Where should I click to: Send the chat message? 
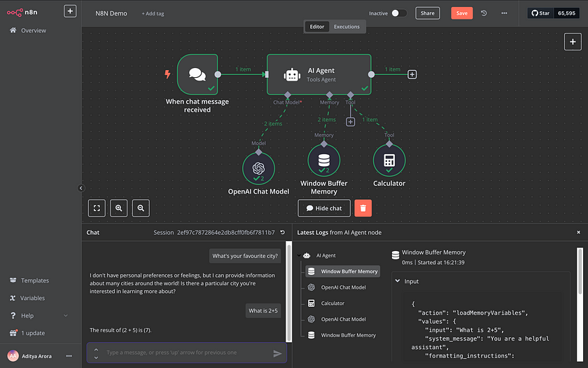[x=277, y=353]
